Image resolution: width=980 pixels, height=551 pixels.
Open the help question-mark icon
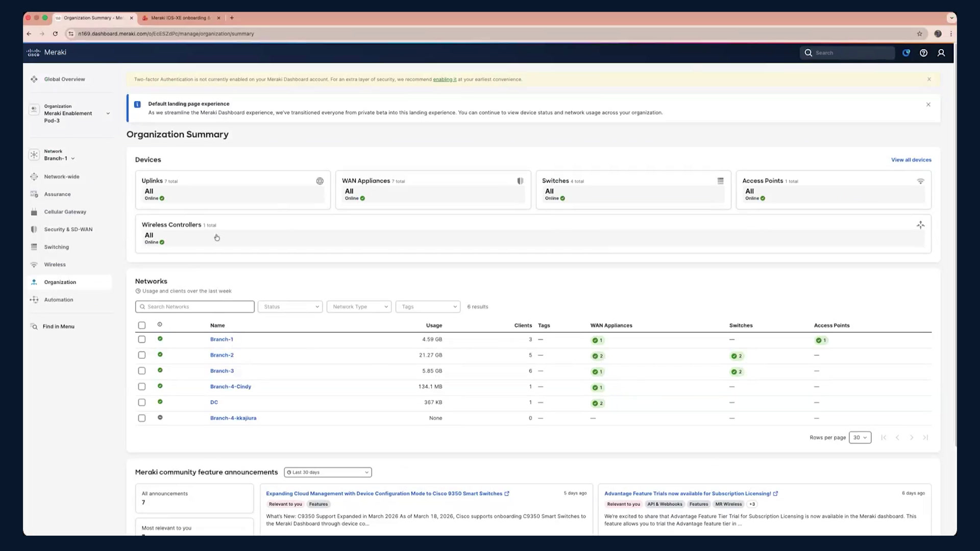[923, 53]
